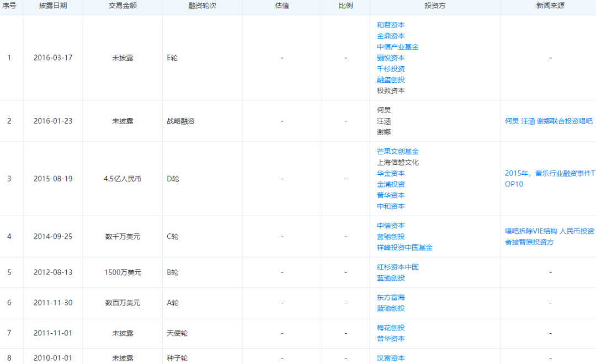
Task: Select the date 2011-11-01
Action: [x=53, y=333]
